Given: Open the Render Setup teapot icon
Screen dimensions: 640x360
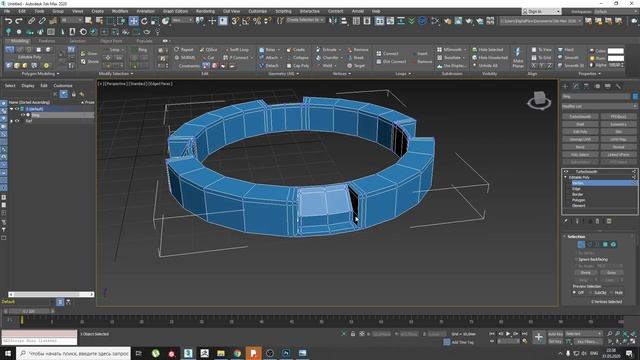Looking at the screenshot, I should 447,20.
